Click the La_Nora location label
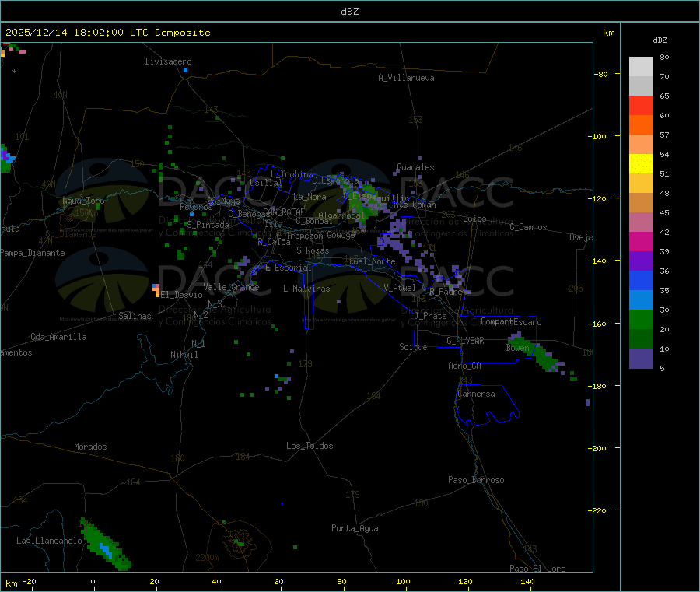 click(310, 197)
